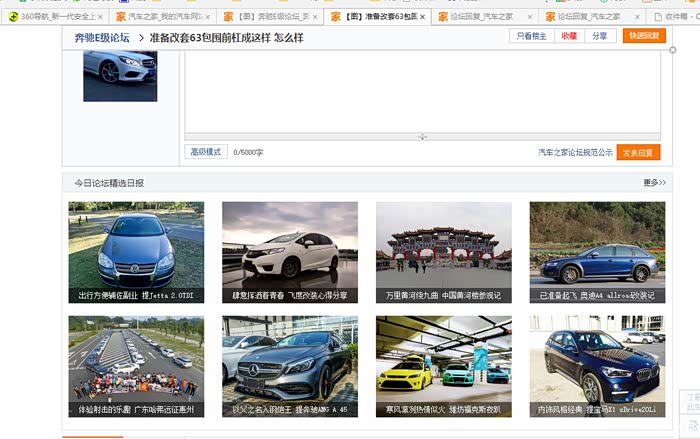Expand 更多>> in daily forum picks
The width and height of the screenshot is (700, 439).
click(654, 183)
